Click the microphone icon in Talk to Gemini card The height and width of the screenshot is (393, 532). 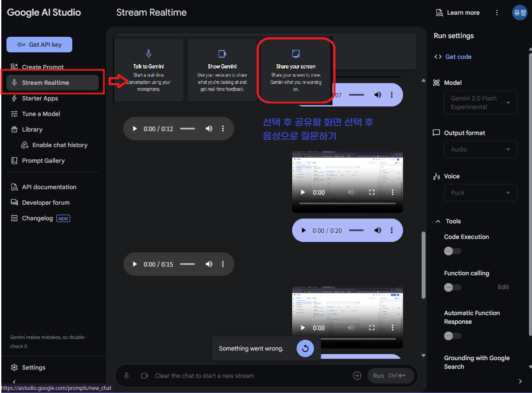tap(148, 53)
